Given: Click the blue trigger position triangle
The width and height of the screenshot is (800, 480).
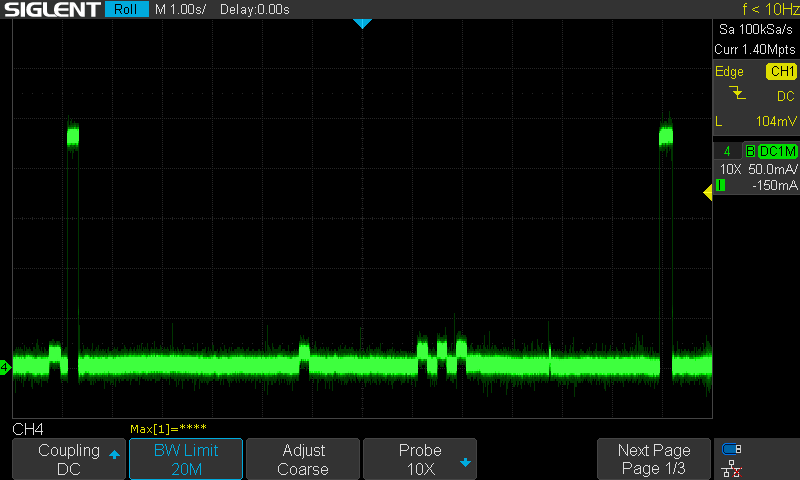Looking at the screenshot, I should [362, 23].
